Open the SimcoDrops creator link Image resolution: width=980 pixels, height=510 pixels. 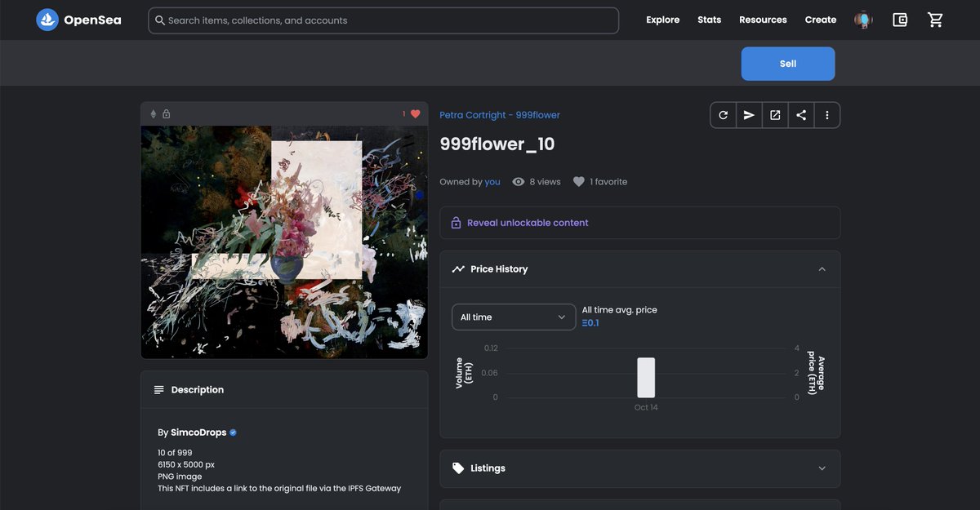click(198, 432)
